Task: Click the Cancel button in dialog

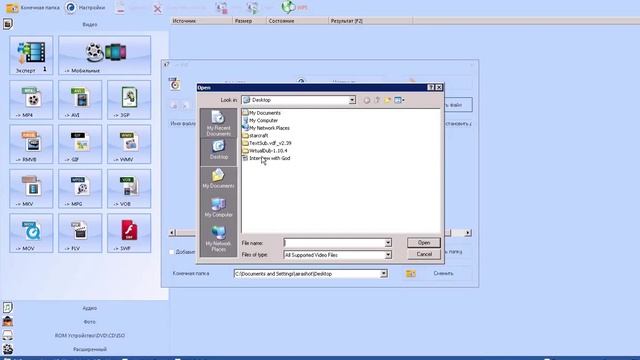Action: click(x=424, y=254)
